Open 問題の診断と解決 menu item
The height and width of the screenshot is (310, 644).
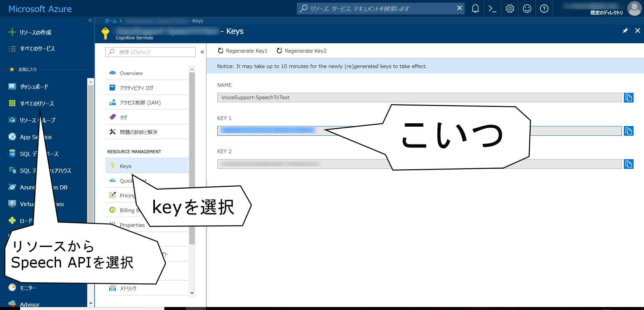tap(147, 132)
